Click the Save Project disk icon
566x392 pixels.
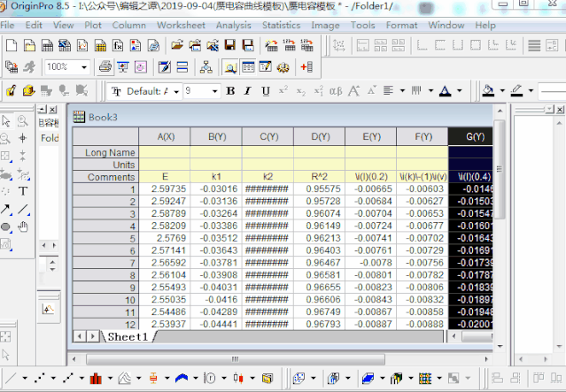point(229,45)
